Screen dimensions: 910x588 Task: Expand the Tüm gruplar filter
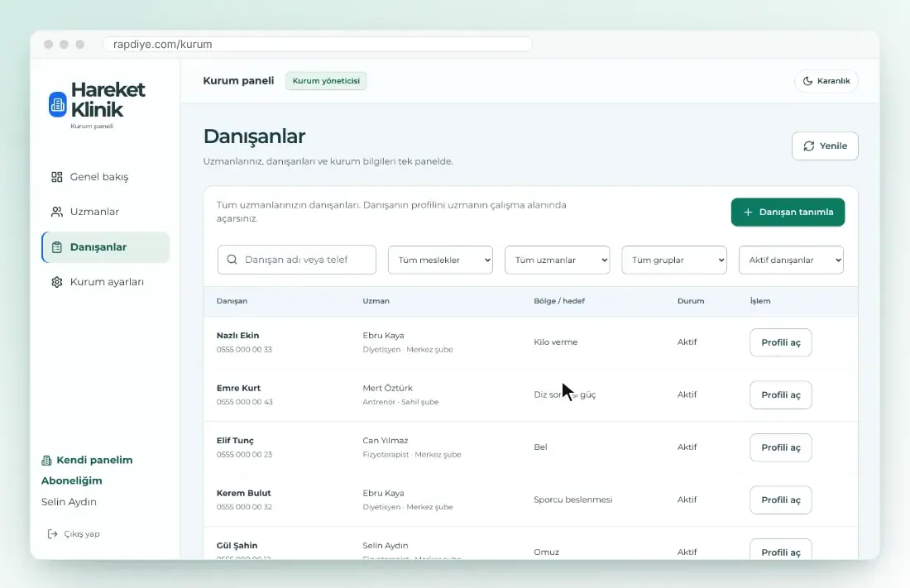pyautogui.click(x=674, y=260)
